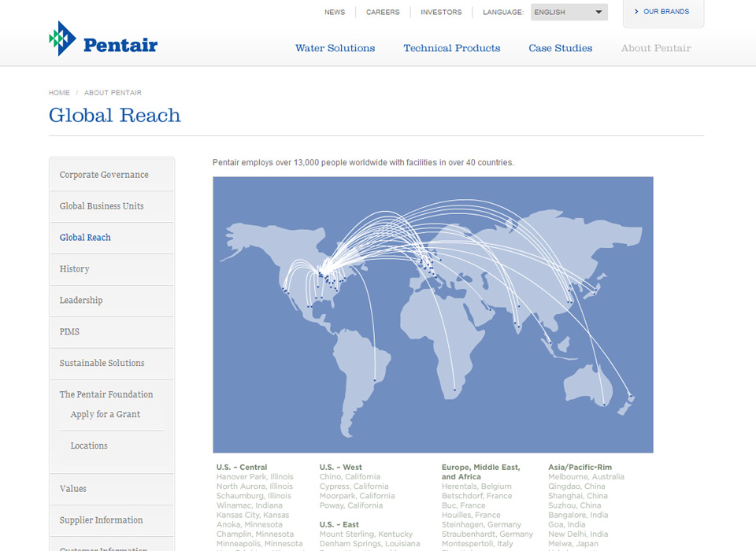Open the Water Solutions menu
The width and height of the screenshot is (756, 551).
coord(335,48)
